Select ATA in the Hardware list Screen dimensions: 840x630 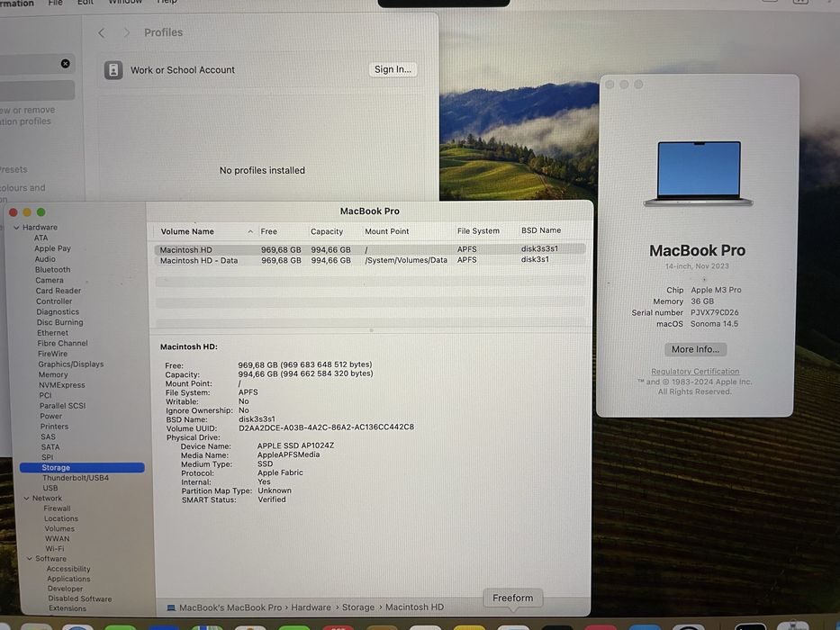click(41, 238)
